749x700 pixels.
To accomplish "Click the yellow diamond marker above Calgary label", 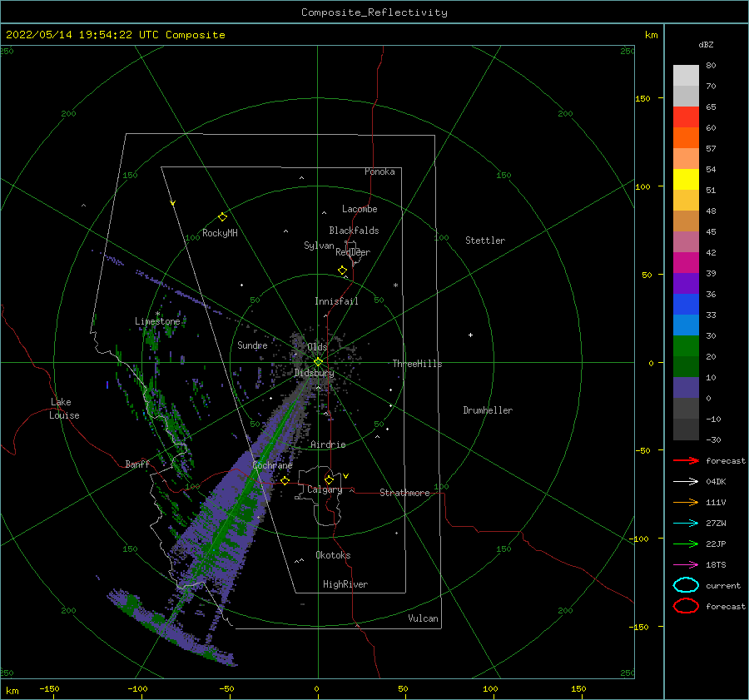I will pos(329,479).
